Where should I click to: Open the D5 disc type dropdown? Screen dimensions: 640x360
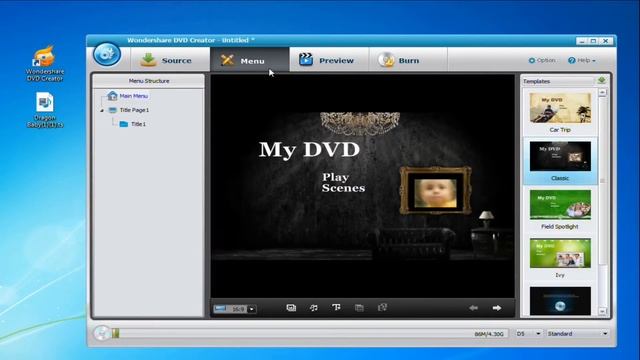(x=528, y=334)
